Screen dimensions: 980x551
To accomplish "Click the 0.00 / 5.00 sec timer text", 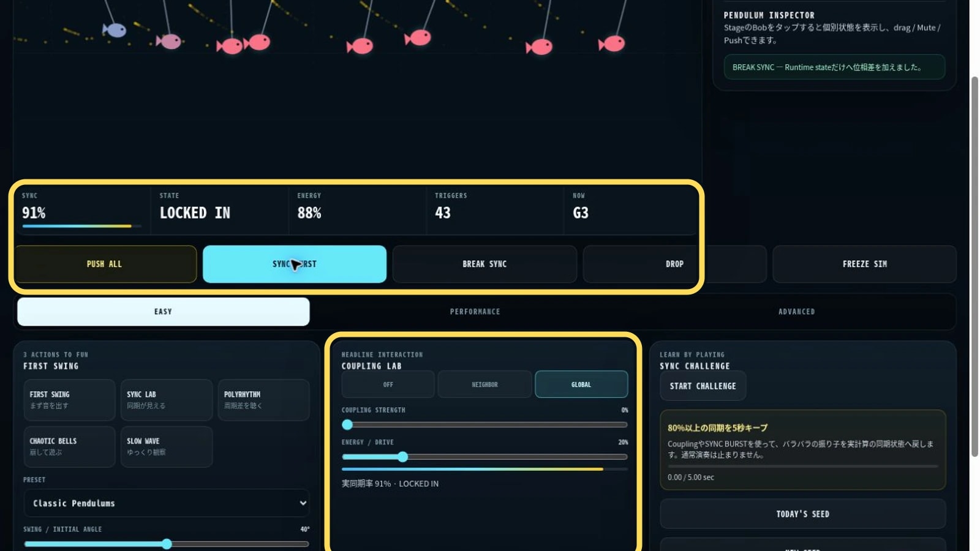I will (691, 477).
